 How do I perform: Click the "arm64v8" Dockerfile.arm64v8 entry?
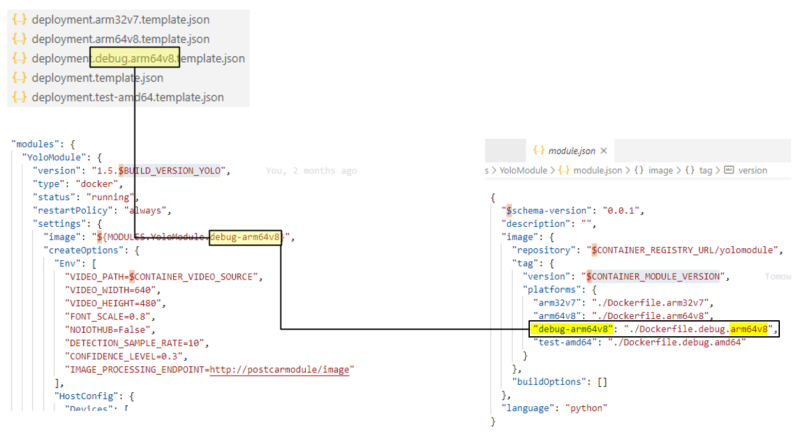[623, 316]
